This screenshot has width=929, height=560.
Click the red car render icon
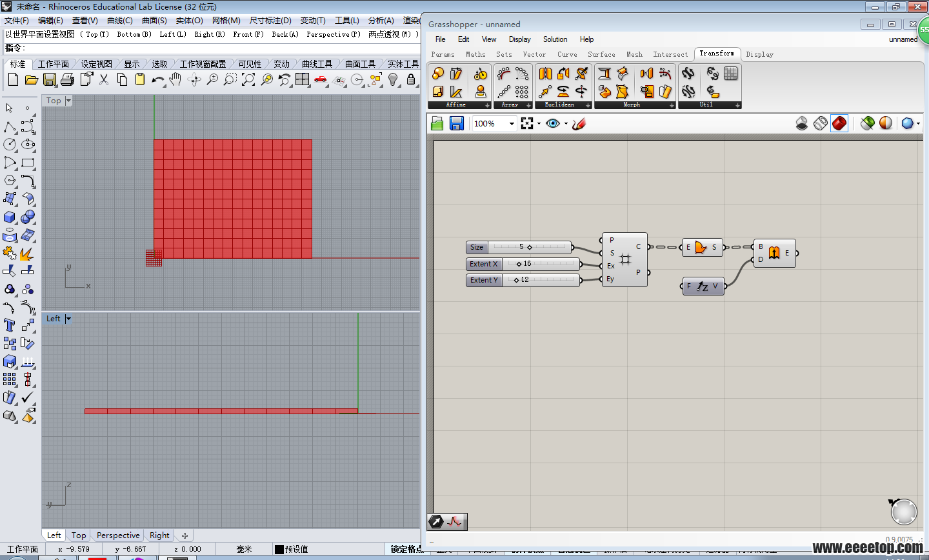pyautogui.click(x=321, y=80)
